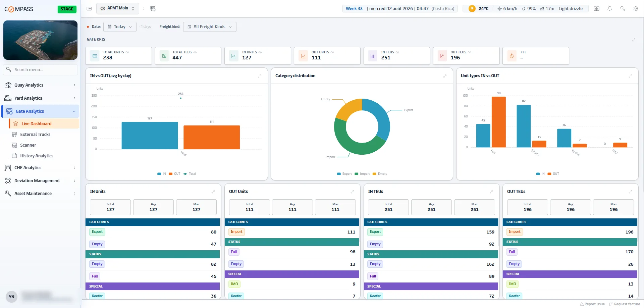Expand the IN vs OUT chart fullscreen
Image resolution: width=644 pixels, height=308 pixels.
tap(259, 76)
